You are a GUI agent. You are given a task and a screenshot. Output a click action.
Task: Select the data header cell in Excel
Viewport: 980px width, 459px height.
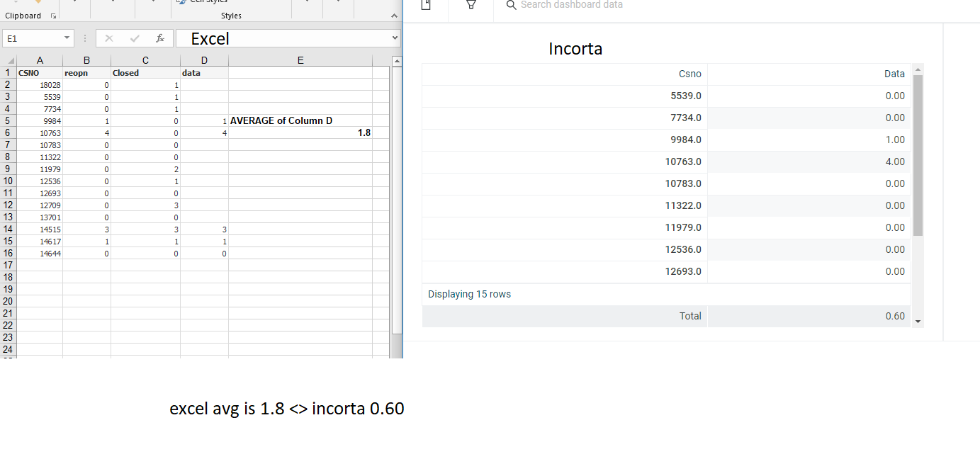[204, 72]
